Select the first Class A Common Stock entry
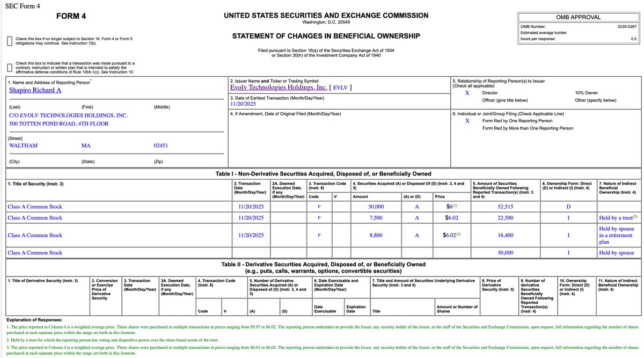644x358 pixels. point(34,206)
